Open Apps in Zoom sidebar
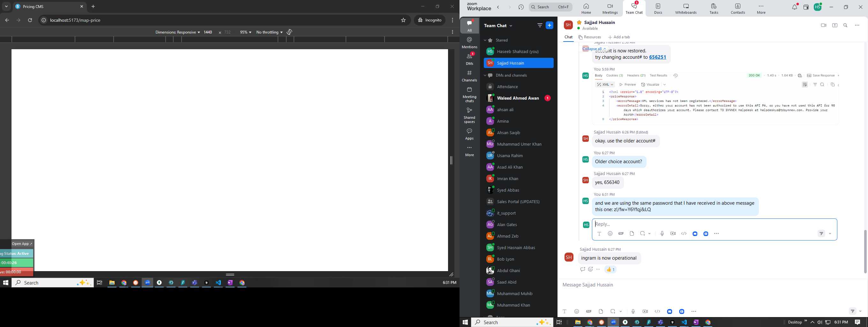This screenshot has width=868, height=327. [469, 134]
